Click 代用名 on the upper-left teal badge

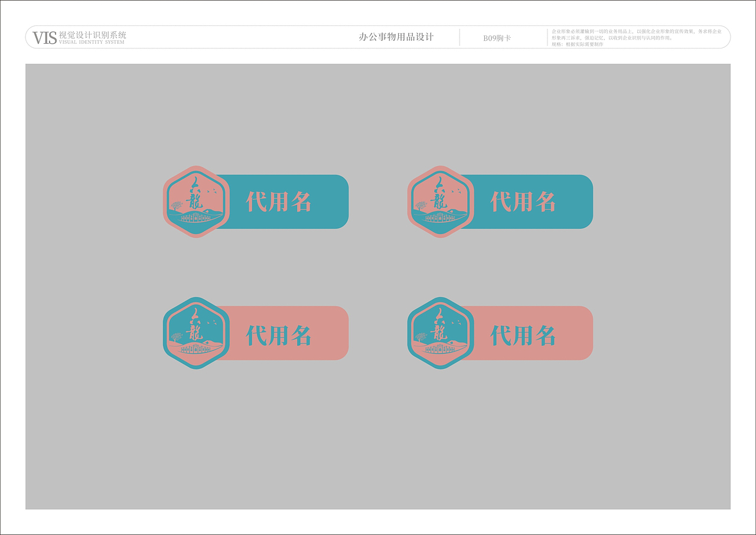click(279, 202)
